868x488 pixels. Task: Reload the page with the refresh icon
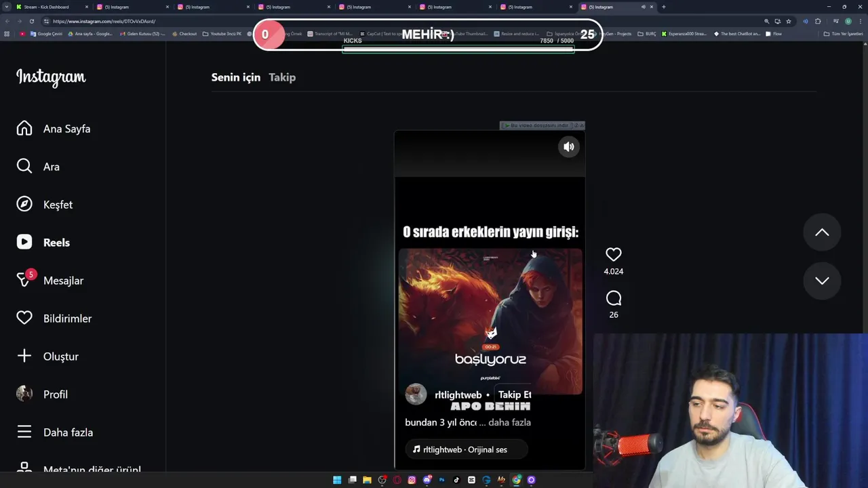click(31, 21)
